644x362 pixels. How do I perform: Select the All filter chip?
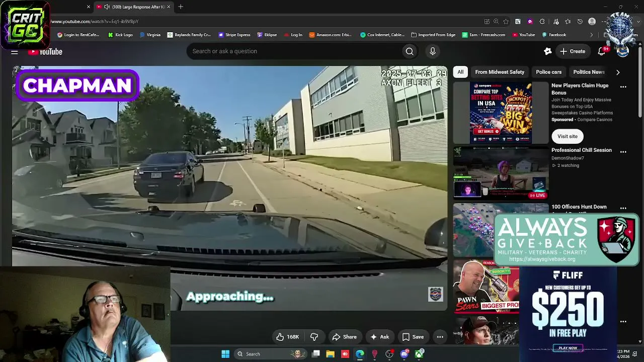[460, 72]
